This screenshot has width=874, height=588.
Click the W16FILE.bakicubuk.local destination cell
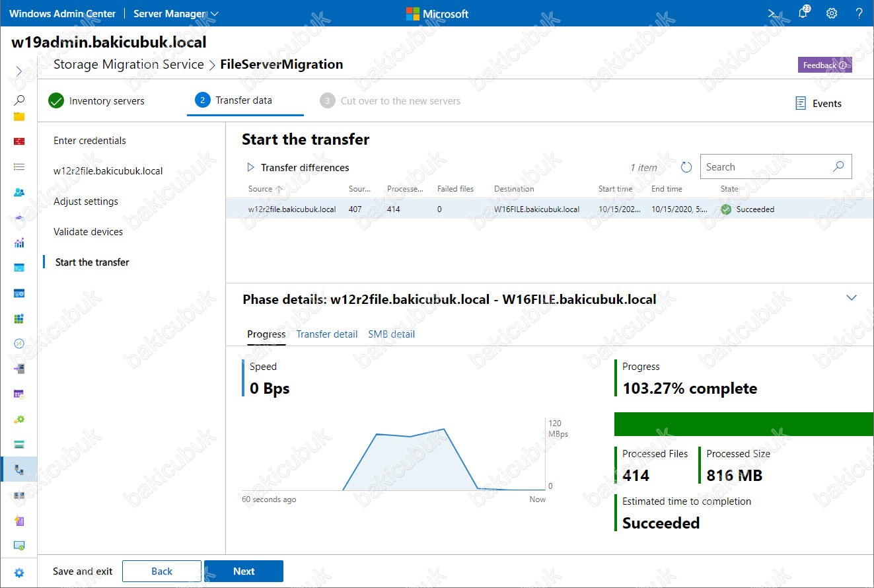pos(537,209)
